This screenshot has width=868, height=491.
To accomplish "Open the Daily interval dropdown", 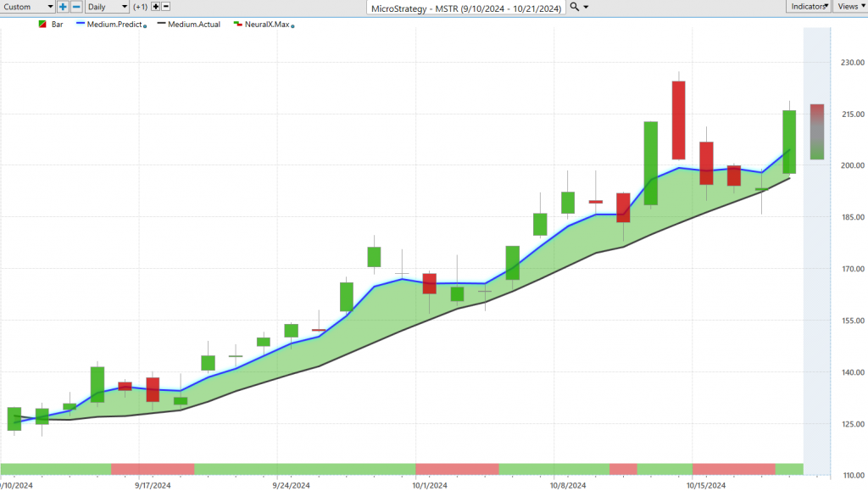I will point(108,7).
